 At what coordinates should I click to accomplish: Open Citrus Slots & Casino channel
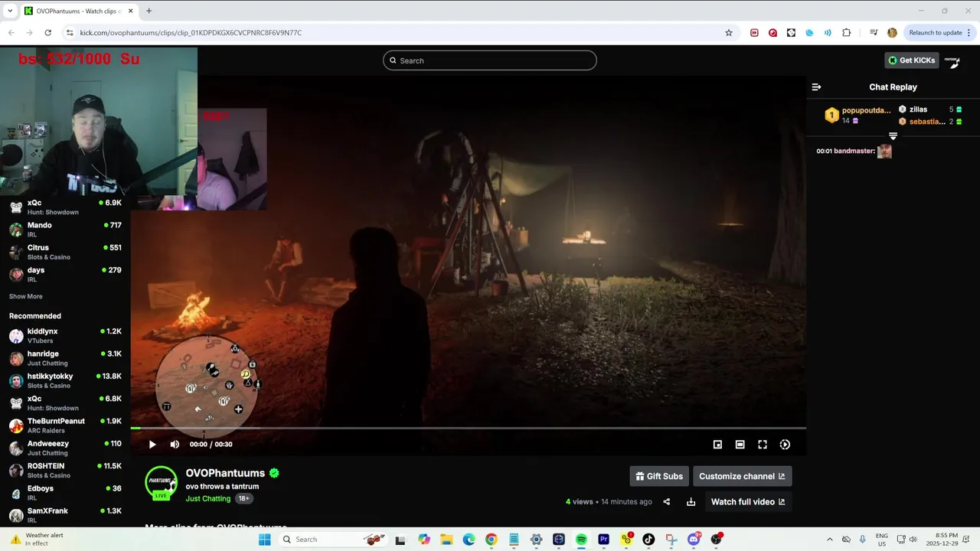tap(65, 252)
